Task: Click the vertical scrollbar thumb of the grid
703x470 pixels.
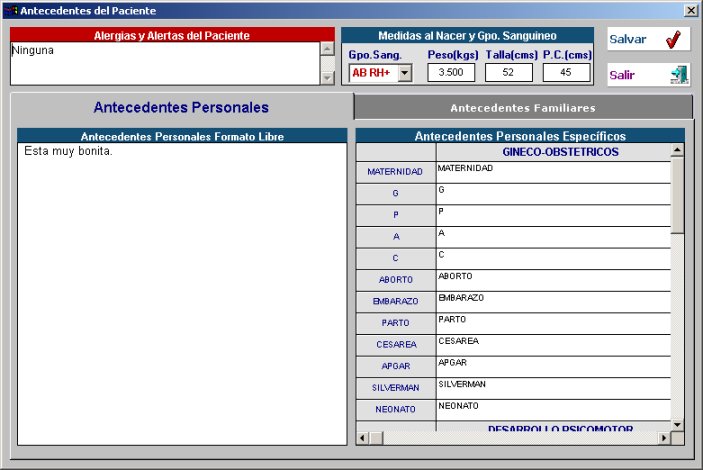Action: 677,195
